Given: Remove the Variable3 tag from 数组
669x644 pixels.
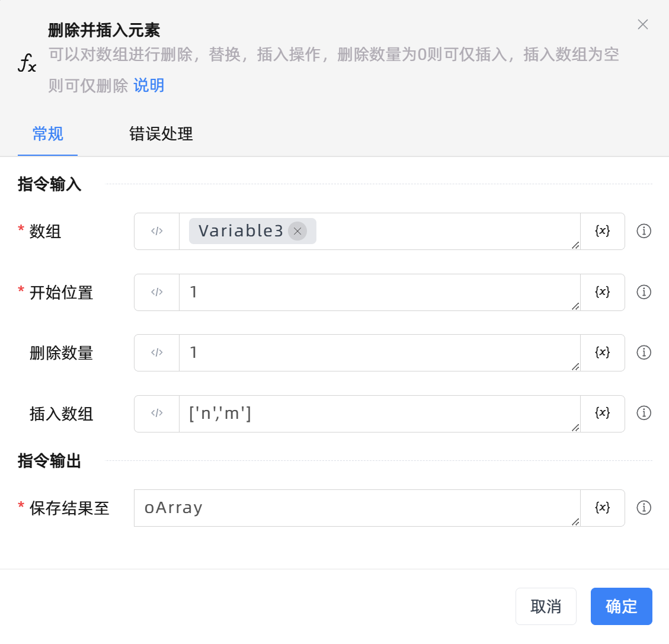Looking at the screenshot, I should click(x=297, y=231).
